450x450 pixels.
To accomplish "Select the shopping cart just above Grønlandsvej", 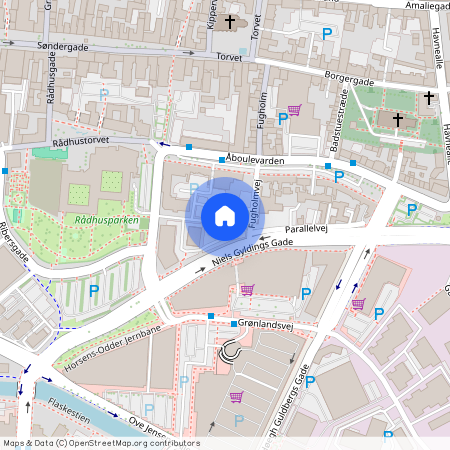I will tap(248, 290).
